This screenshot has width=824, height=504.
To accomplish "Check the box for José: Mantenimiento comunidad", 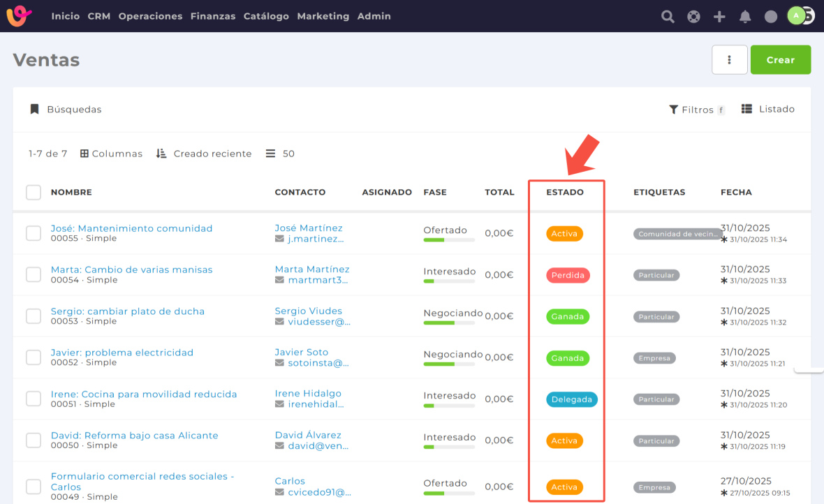I will [x=34, y=233].
